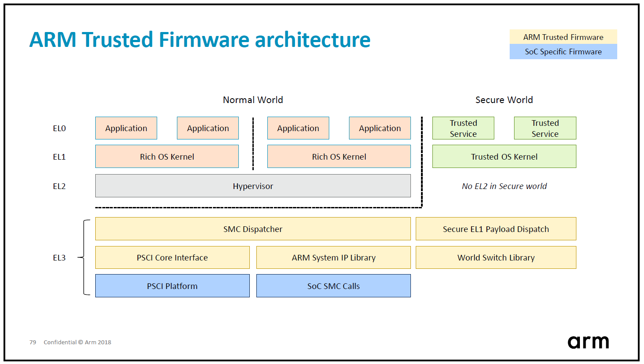Click the third Application box from the left
Viewport: 644px width, 364px height.
click(298, 128)
